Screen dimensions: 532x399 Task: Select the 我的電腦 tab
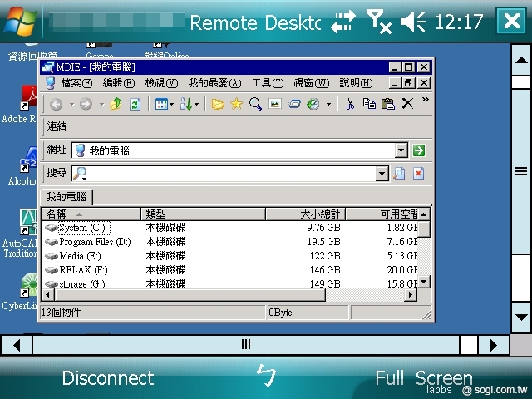pyautogui.click(x=68, y=197)
